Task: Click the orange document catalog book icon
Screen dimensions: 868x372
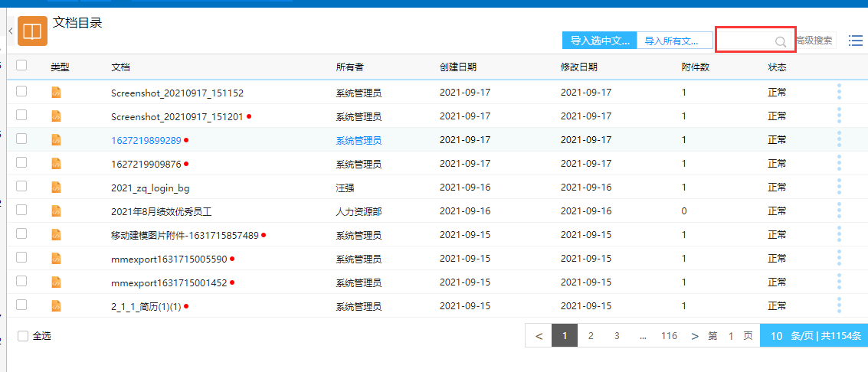Action: [32, 31]
